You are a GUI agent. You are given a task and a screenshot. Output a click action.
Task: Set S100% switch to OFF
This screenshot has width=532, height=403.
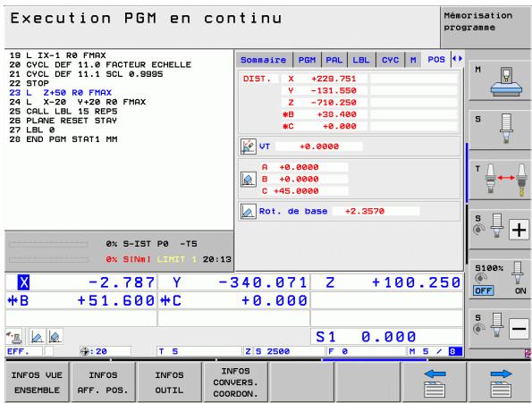(x=484, y=290)
